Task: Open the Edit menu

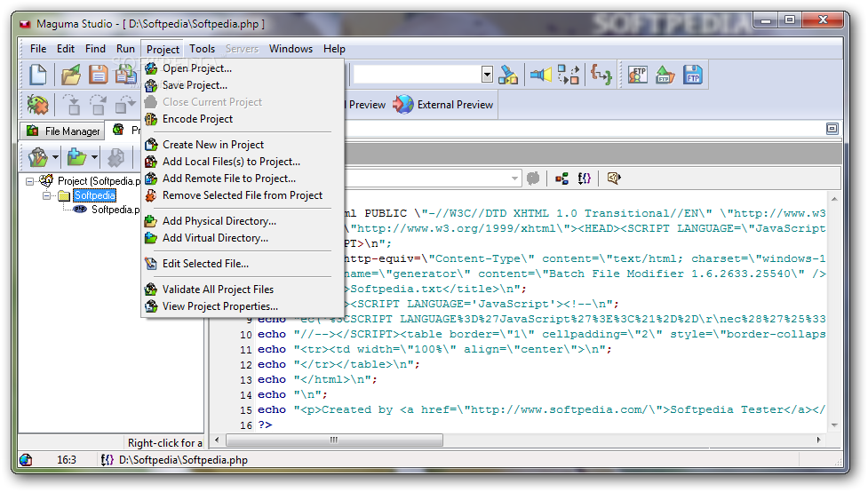Action: 66,49
